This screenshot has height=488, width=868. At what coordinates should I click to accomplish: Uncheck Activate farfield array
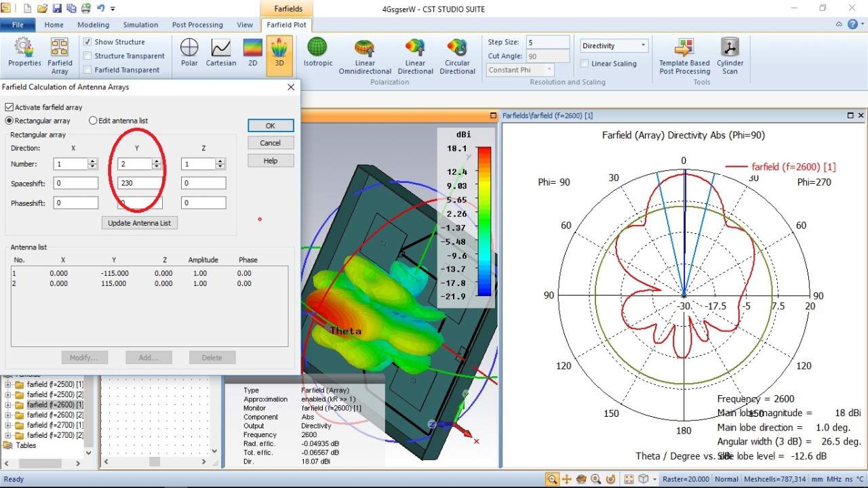click(9, 107)
